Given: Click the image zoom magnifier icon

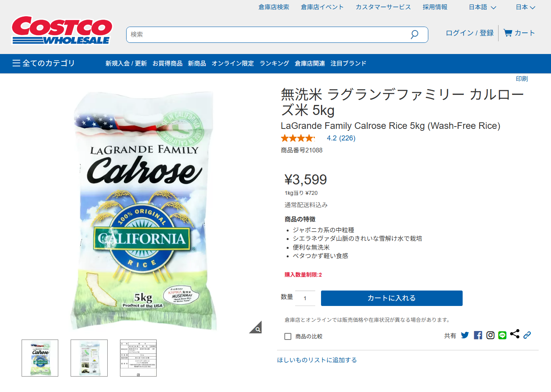Looking at the screenshot, I should 257,329.
